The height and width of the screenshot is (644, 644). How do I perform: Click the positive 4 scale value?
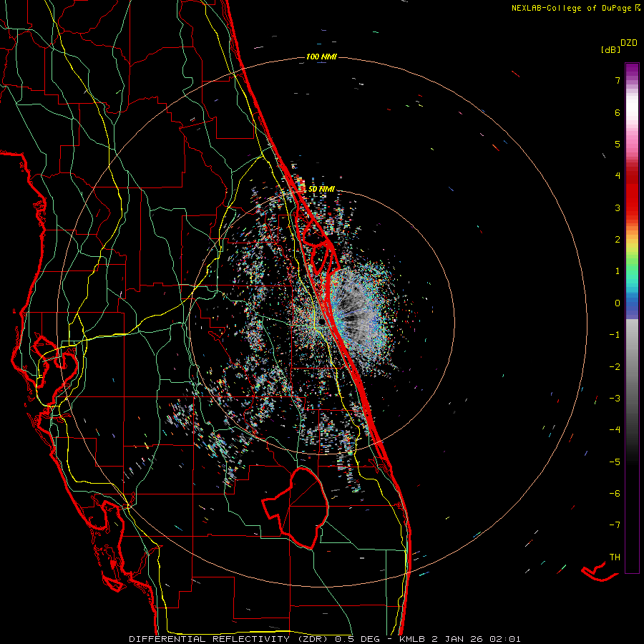[x=618, y=176]
